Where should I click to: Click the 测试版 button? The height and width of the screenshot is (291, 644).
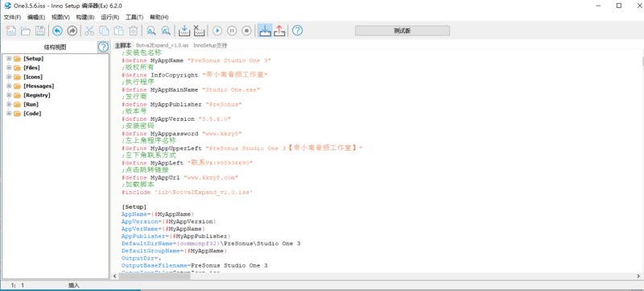[402, 31]
